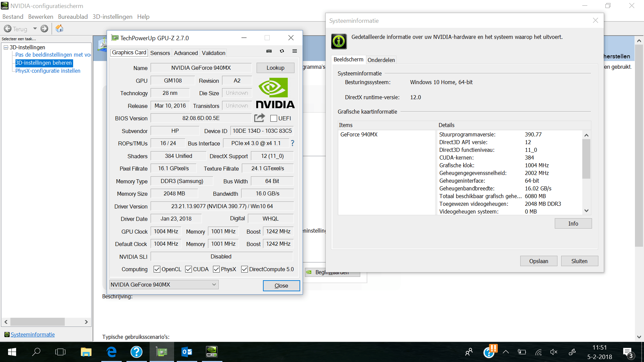The width and height of the screenshot is (644, 362).
Task: Select 3D-instellingen beheren in the tree
Action: [x=44, y=63]
